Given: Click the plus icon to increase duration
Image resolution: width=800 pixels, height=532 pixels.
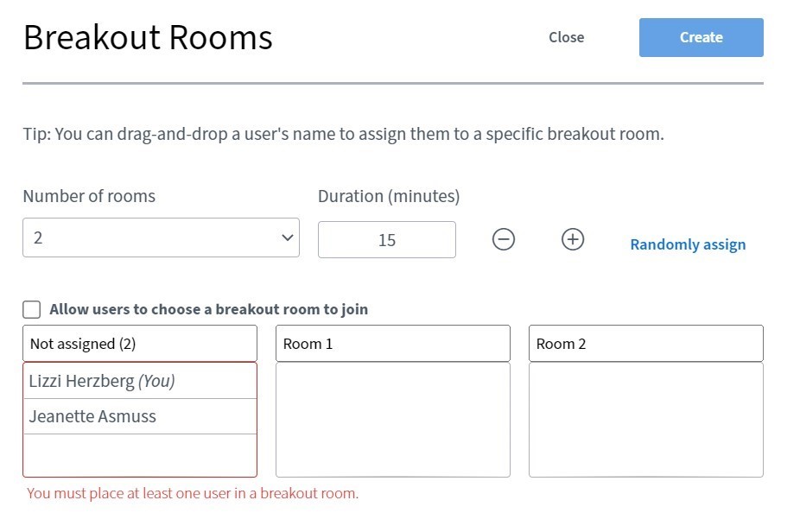Looking at the screenshot, I should click(x=573, y=239).
